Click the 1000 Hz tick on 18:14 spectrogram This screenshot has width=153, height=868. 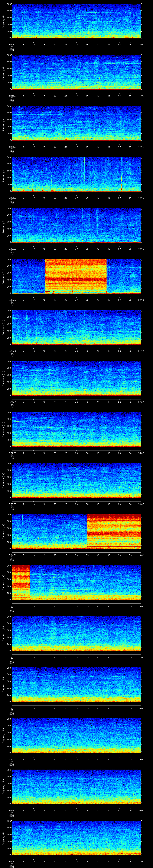pos(8,4)
